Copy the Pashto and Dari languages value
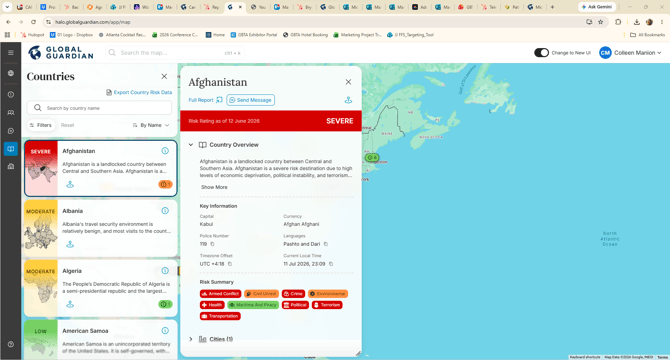670x360 pixels. coord(326,244)
